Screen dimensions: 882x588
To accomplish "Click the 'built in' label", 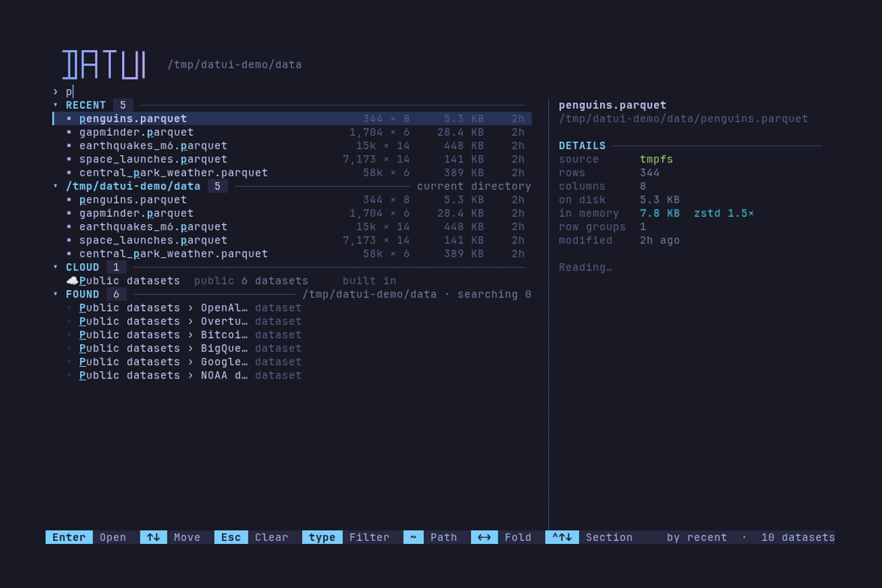I will point(370,281).
